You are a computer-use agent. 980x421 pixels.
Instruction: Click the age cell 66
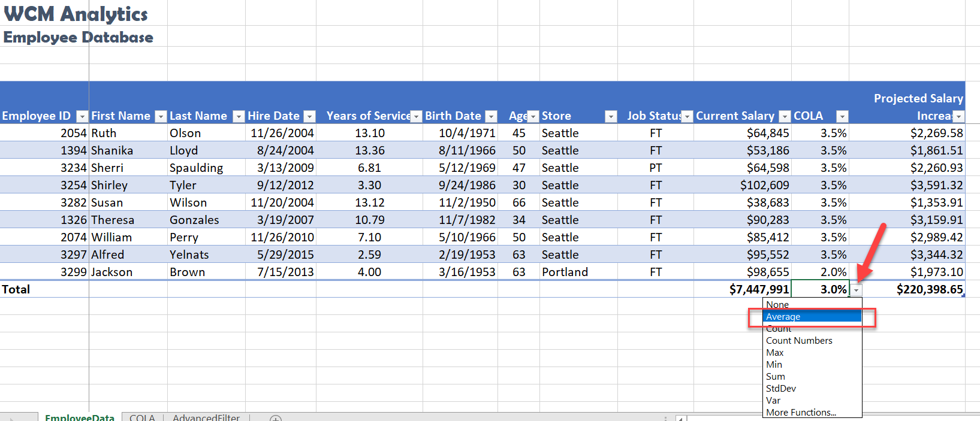tap(518, 202)
